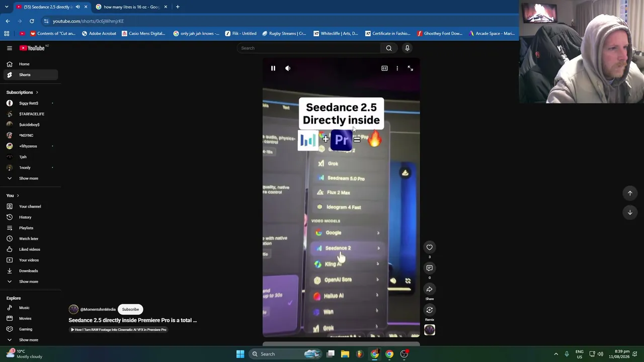The image size is (644, 362).
Task: Switch to the 'how many litres is 16 oz' tab
Action: [x=132, y=7]
